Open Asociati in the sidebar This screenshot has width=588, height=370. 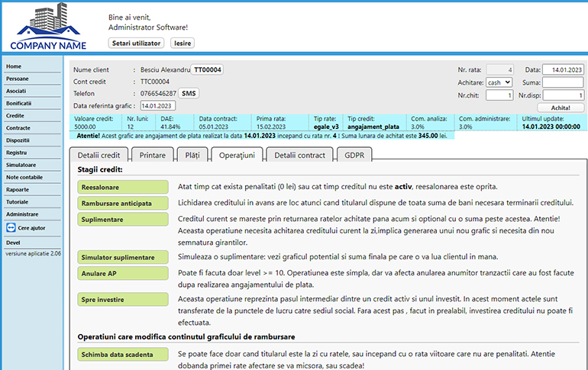coord(16,91)
